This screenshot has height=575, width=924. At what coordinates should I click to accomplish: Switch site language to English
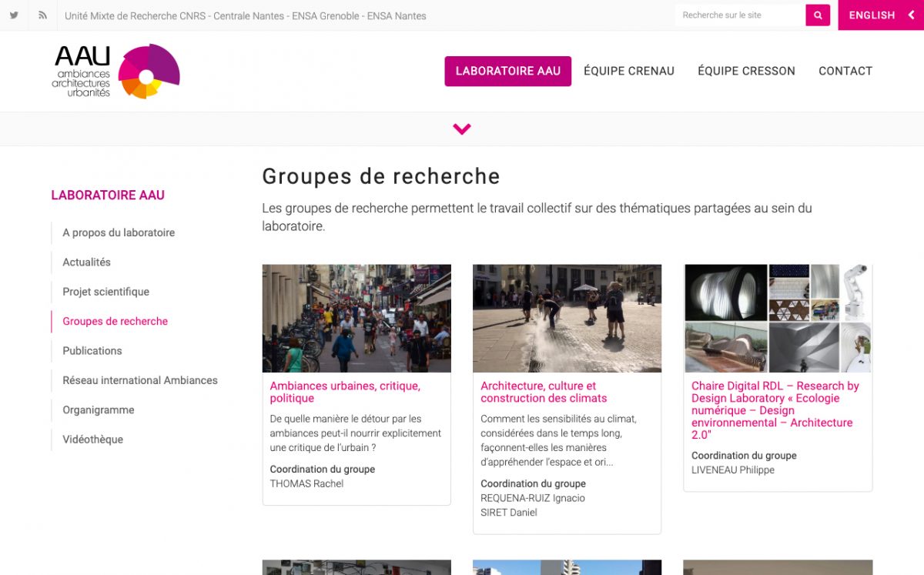point(880,15)
